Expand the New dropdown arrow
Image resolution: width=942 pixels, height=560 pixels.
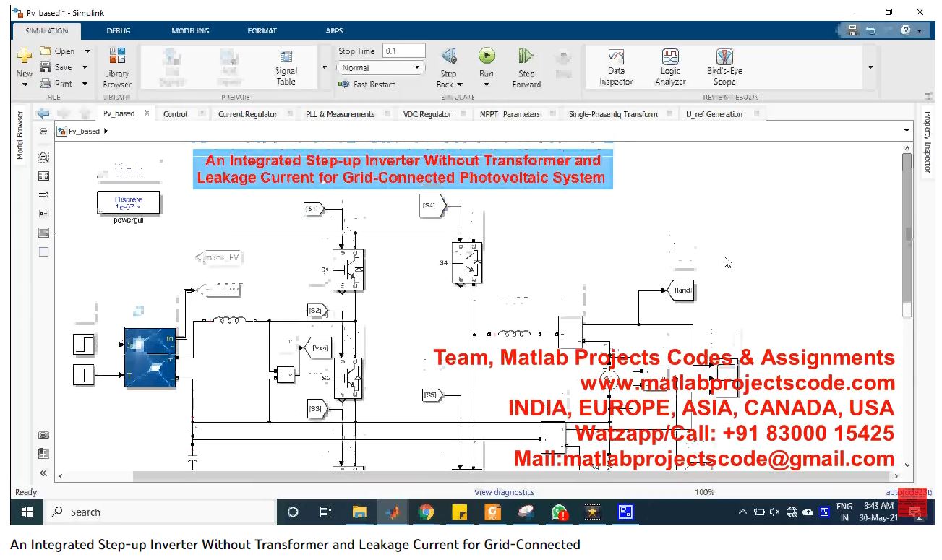click(25, 85)
